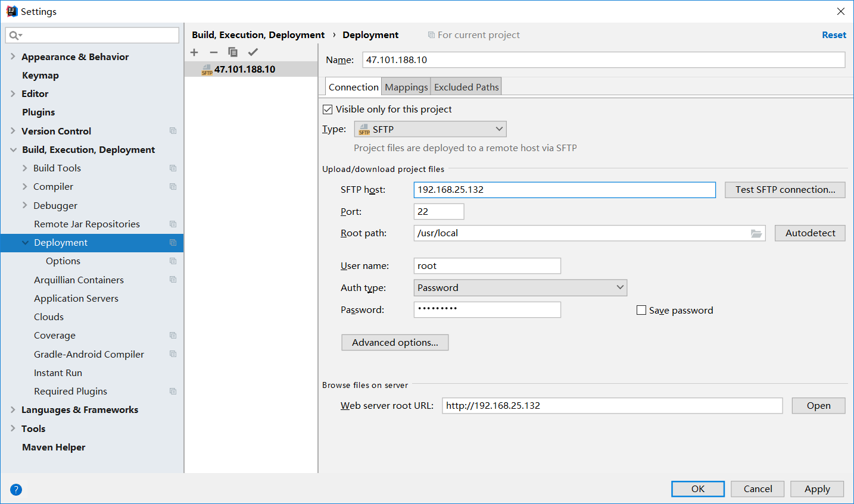854x504 pixels.
Task: Enable the Save password checkbox
Action: [x=641, y=310]
